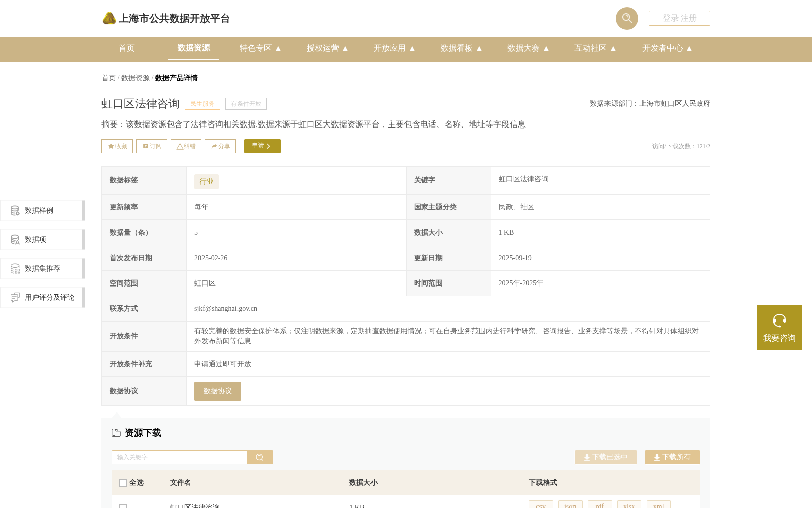Expand the 特色专区 menu
Image resolution: width=812 pixels, height=508 pixels.
point(260,48)
